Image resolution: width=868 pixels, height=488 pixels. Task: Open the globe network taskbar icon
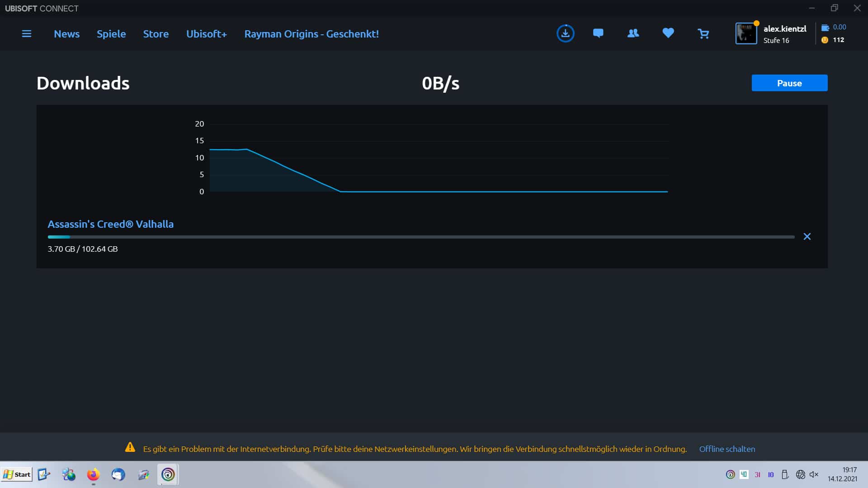tap(69, 474)
